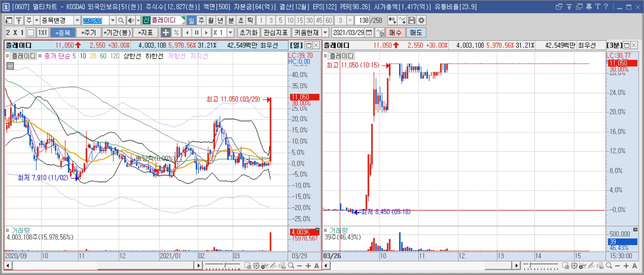This screenshot has height=275, width=644.
Task: Select the 45 minute interval button
Action: click(x=319, y=20)
